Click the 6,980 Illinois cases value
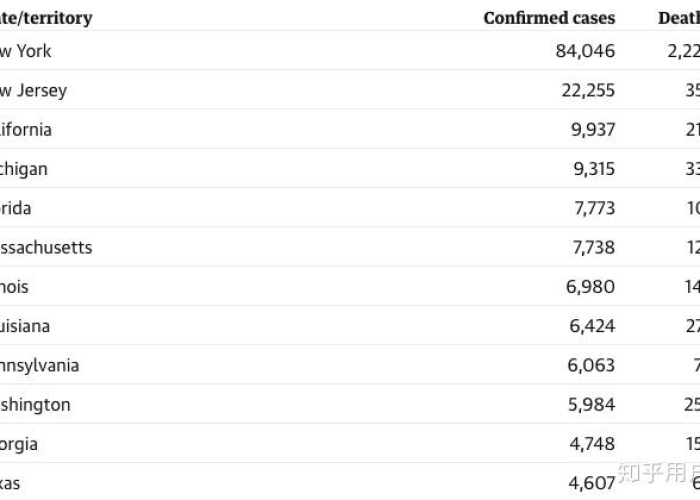 [590, 287]
